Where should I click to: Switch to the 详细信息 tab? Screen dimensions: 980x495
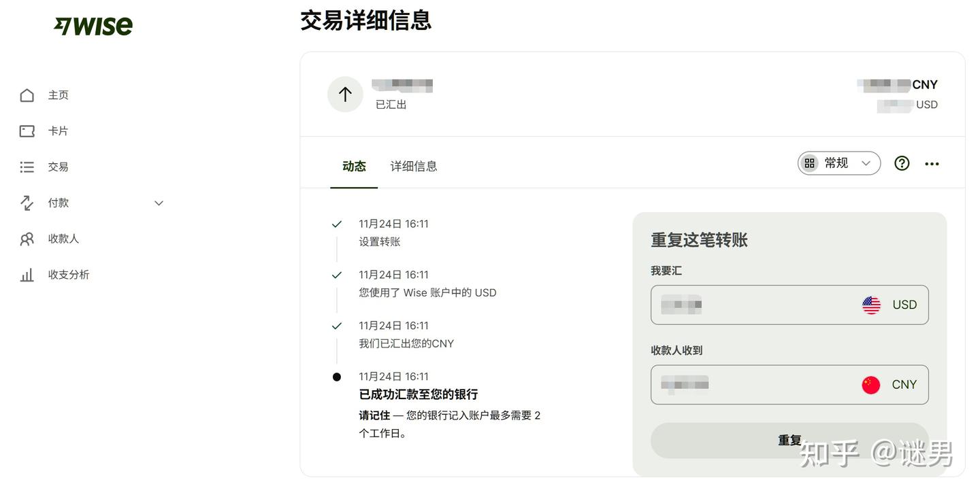[413, 166]
